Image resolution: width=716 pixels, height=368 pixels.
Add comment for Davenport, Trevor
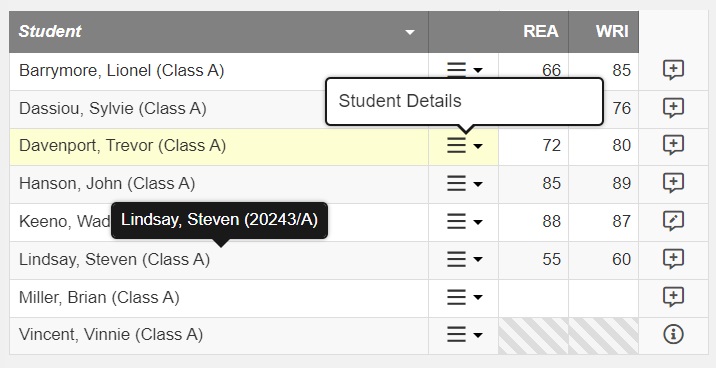point(673,146)
